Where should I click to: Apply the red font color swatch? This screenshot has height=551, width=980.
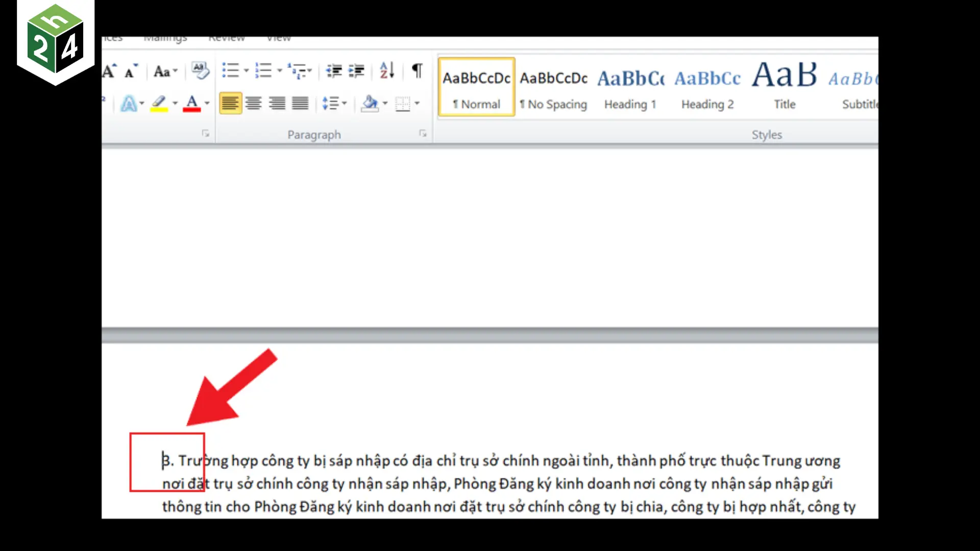(191, 104)
